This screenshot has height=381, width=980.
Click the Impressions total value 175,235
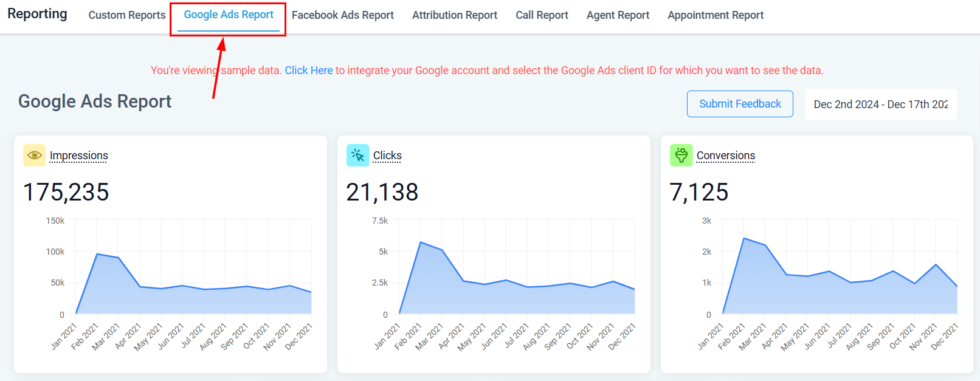[x=66, y=192]
